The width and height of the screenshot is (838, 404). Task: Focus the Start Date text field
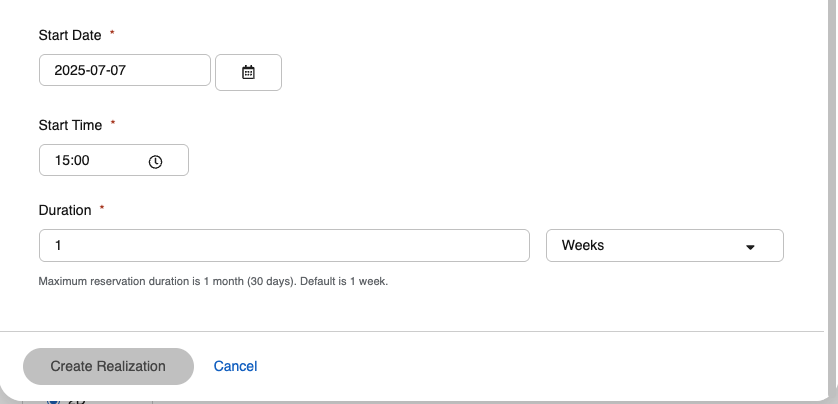(x=125, y=71)
